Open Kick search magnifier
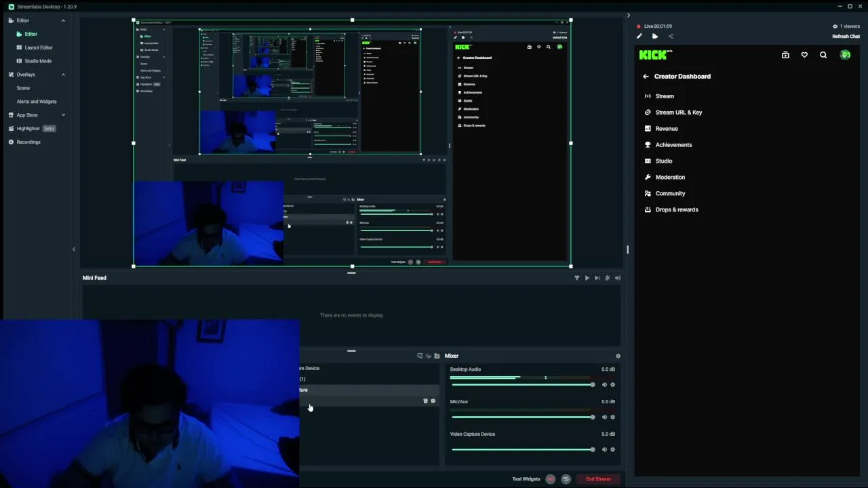 tap(823, 55)
